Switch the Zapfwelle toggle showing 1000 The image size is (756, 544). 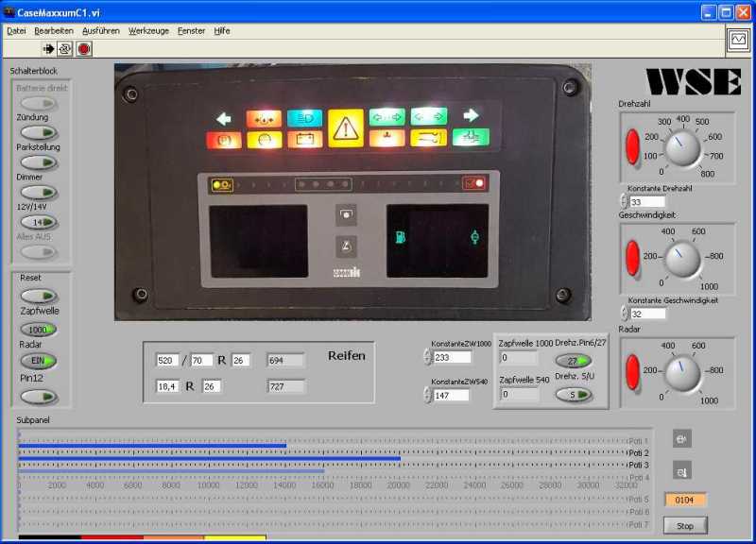[x=39, y=330]
